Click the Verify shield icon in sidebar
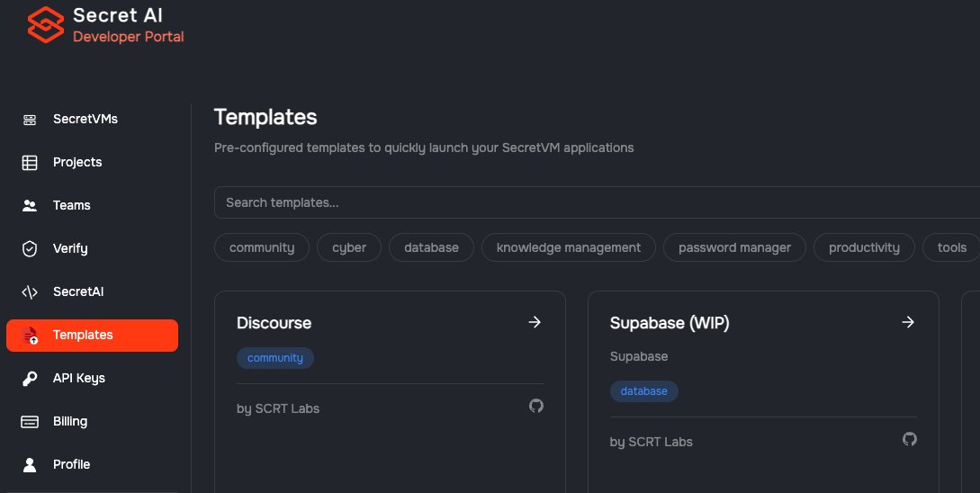The height and width of the screenshot is (493, 980). tap(30, 248)
